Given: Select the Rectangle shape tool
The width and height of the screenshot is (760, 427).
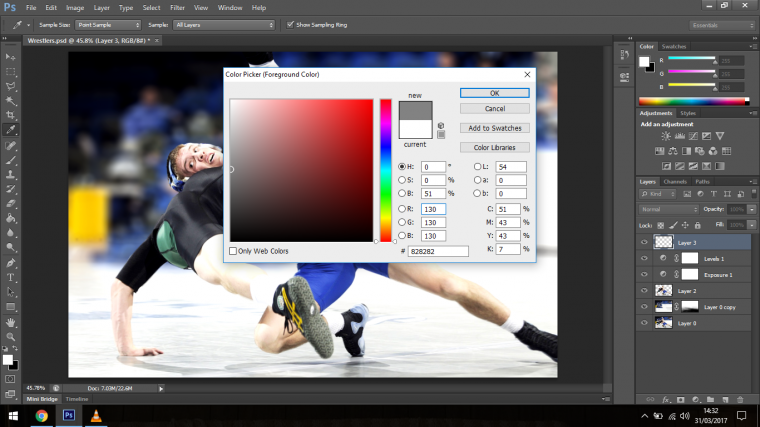Looking at the screenshot, I should click(10, 307).
